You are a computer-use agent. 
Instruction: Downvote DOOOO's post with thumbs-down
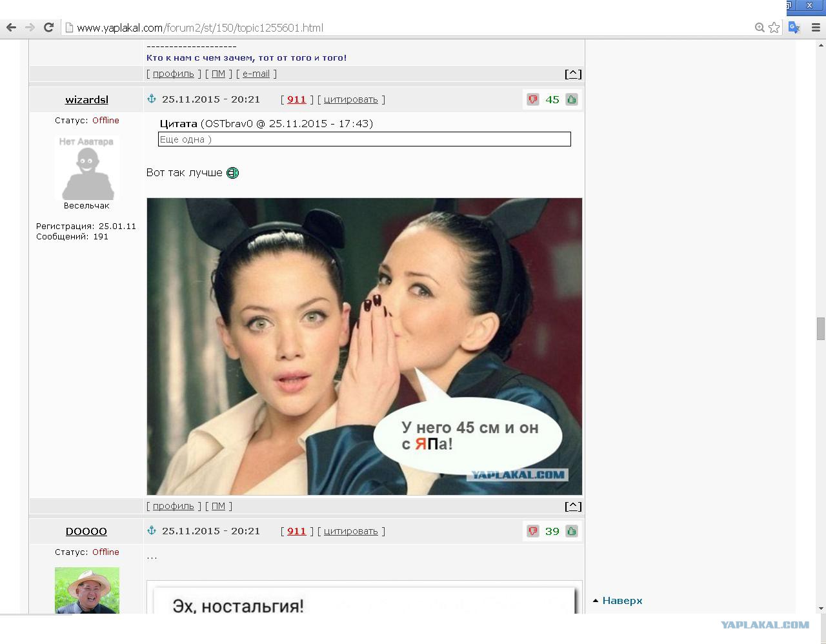533,531
